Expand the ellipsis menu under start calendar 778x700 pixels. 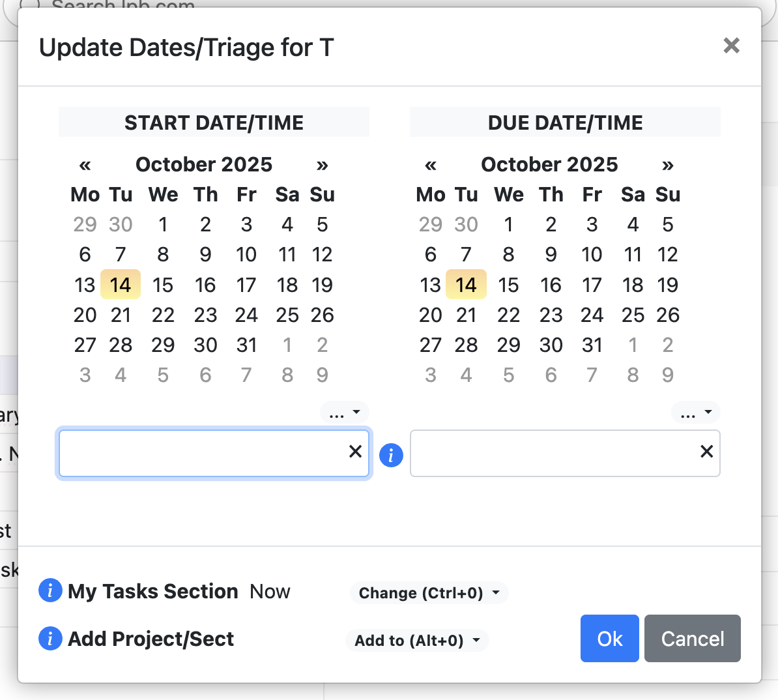point(344,413)
